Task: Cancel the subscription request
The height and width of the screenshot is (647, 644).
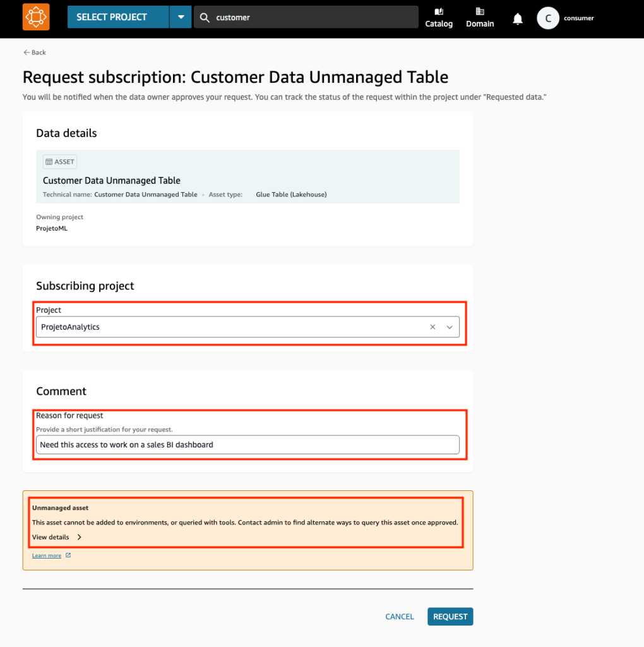Action: pyautogui.click(x=400, y=617)
